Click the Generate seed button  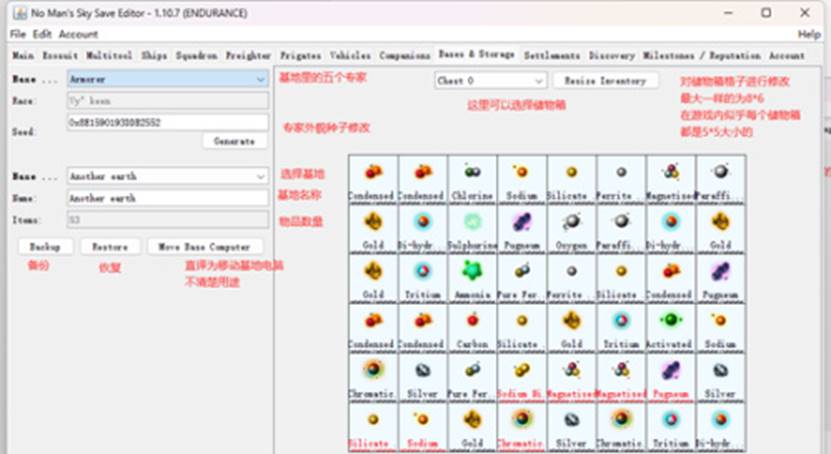[x=234, y=141]
